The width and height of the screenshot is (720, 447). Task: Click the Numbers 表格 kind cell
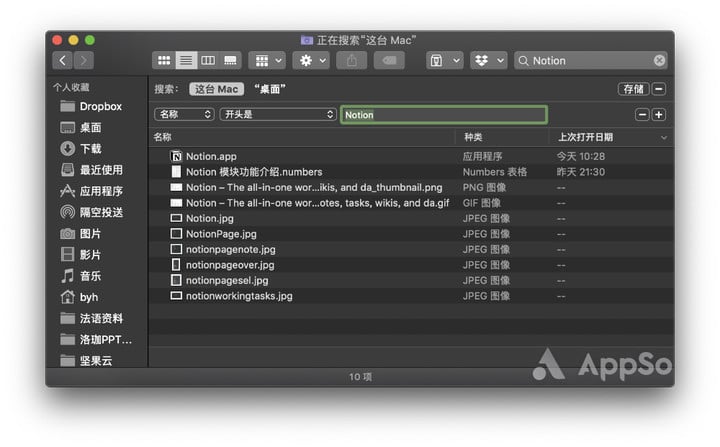pyautogui.click(x=495, y=172)
